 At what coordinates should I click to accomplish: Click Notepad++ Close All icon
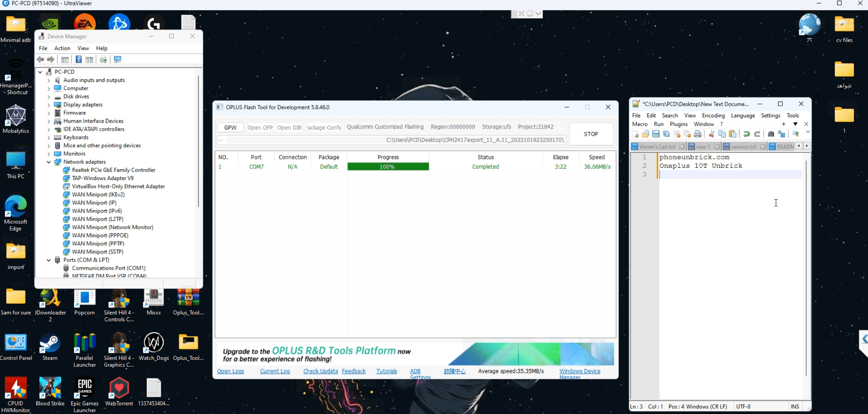687,134
